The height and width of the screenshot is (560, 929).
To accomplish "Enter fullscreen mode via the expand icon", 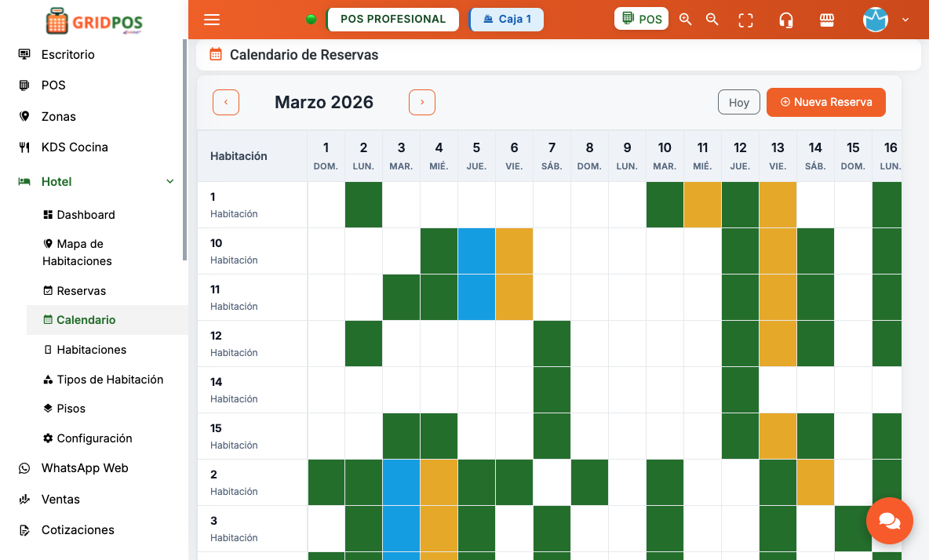I will 745,19.
